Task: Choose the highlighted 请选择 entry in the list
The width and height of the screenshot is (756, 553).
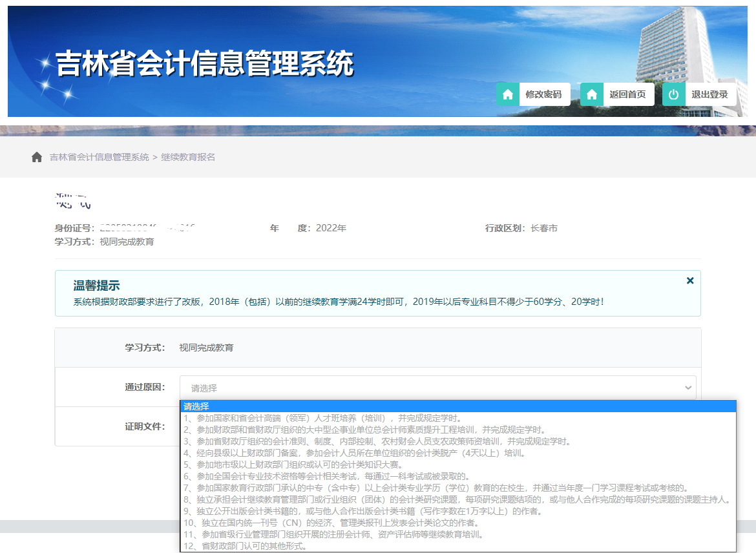Action: click(x=258, y=406)
